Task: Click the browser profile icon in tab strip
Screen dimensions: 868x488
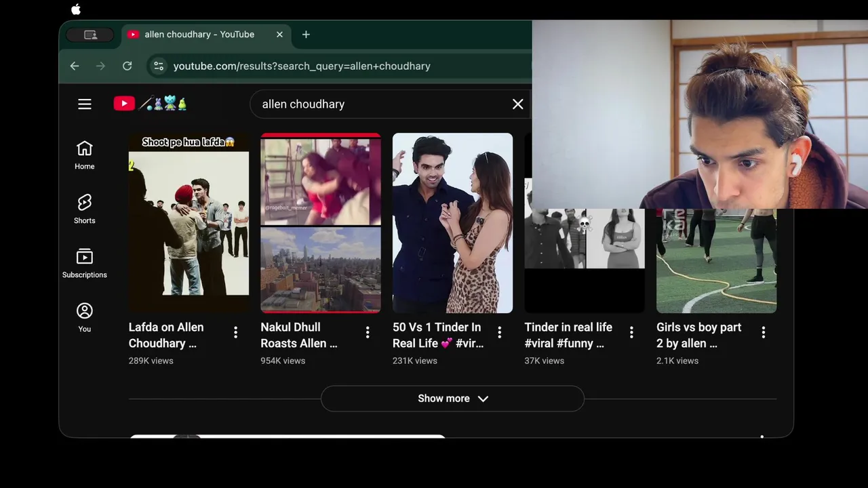Action: (x=91, y=35)
